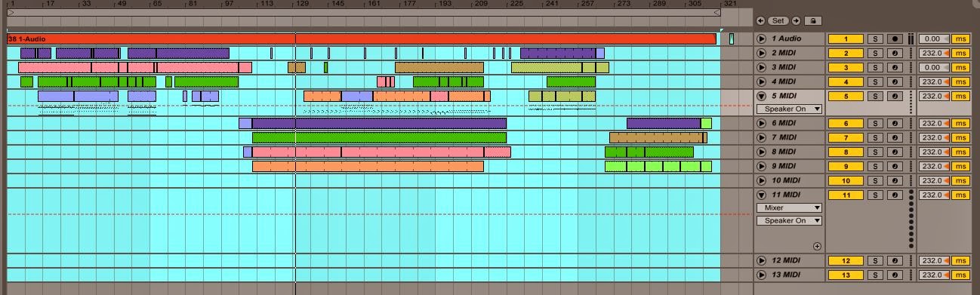Click the 232.0 track delay on 8 MIDI
The image size is (980, 295).
click(x=934, y=152)
